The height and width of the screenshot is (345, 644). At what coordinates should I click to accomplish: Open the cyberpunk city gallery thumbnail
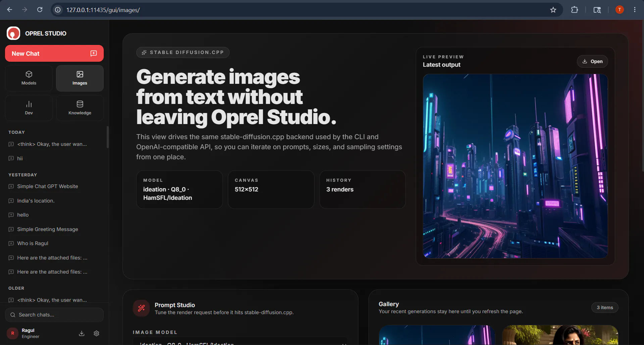pos(437,335)
